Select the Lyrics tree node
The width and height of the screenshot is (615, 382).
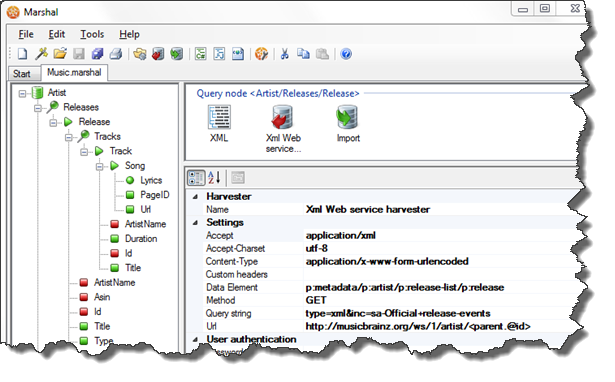[151, 180]
